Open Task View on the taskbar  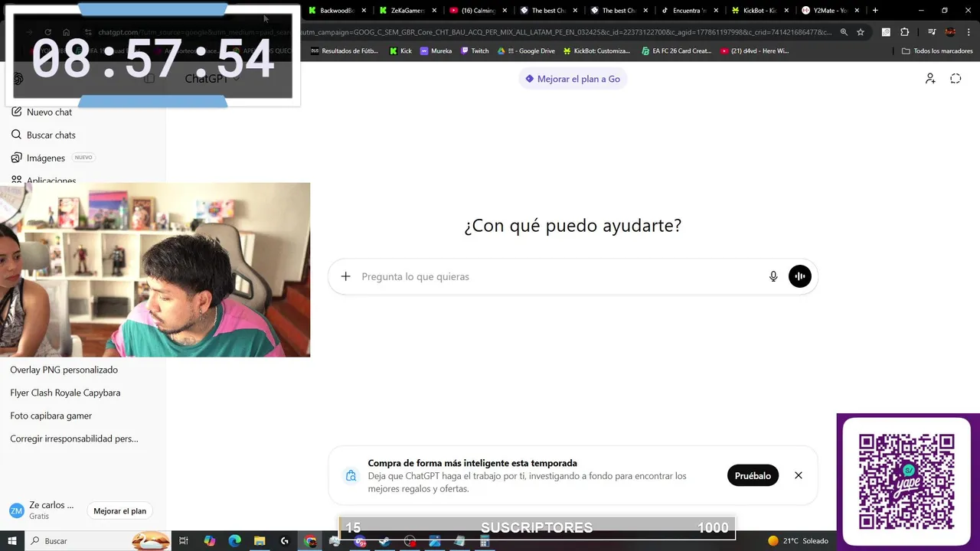pos(184,541)
